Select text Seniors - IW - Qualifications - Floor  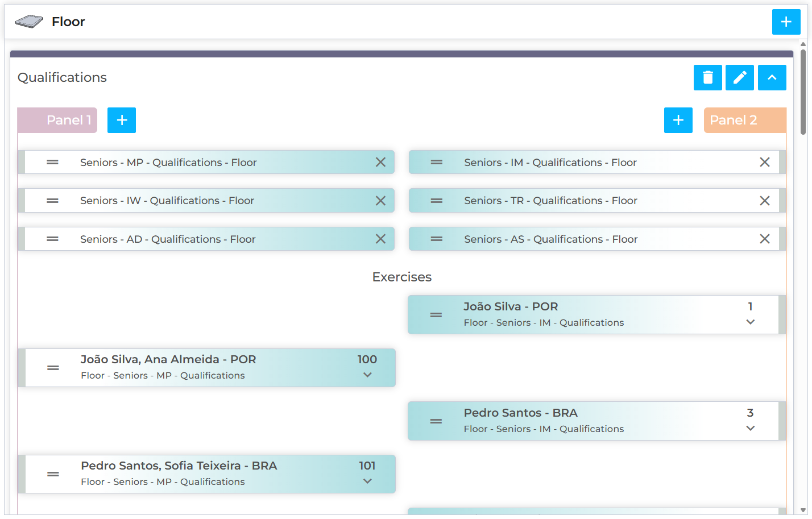(167, 201)
